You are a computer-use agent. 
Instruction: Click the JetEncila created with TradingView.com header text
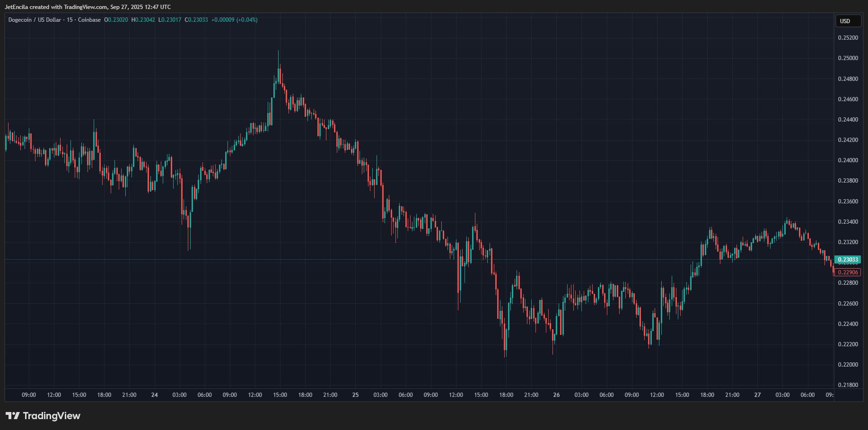(x=88, y=7)
